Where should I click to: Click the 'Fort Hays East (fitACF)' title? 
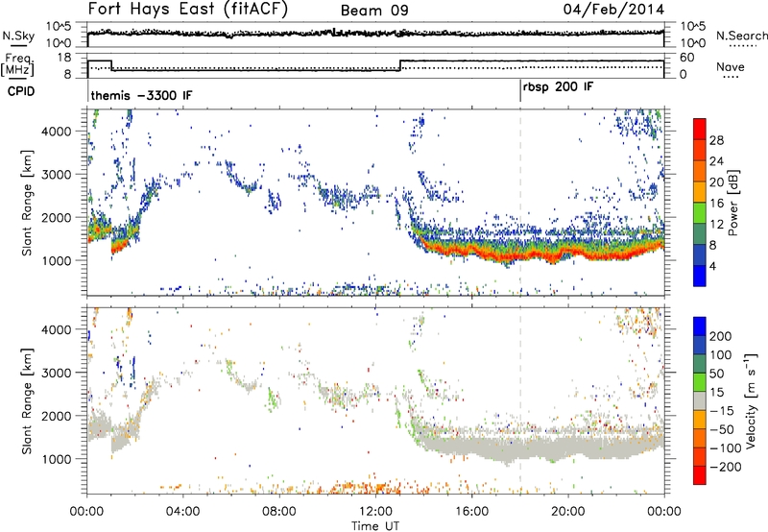pos(188,10)
